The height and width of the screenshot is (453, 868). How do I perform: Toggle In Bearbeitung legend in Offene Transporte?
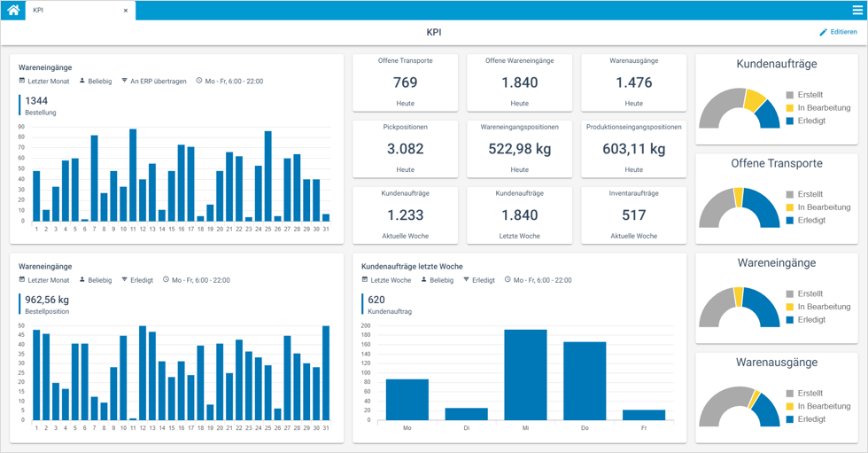point(823,207)
